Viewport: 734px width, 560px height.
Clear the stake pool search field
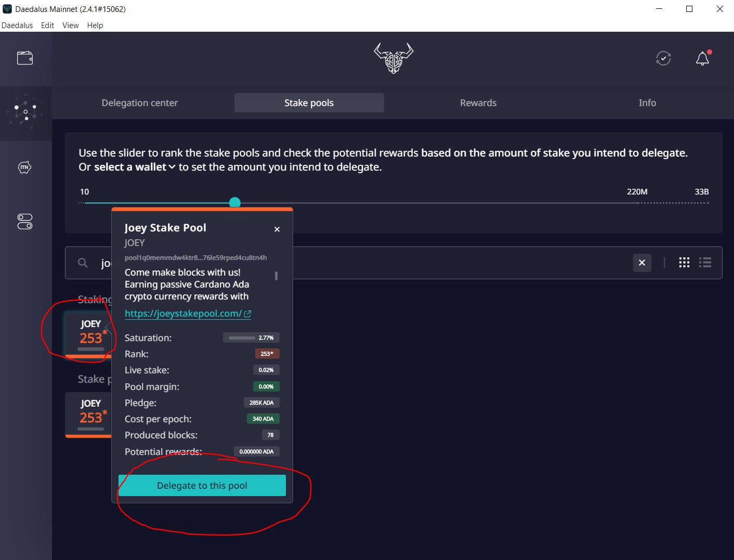(642, 263)
